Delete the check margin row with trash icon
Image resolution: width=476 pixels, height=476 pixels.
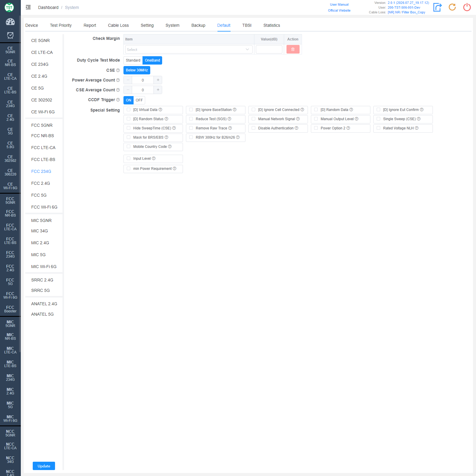coord(293,49)
